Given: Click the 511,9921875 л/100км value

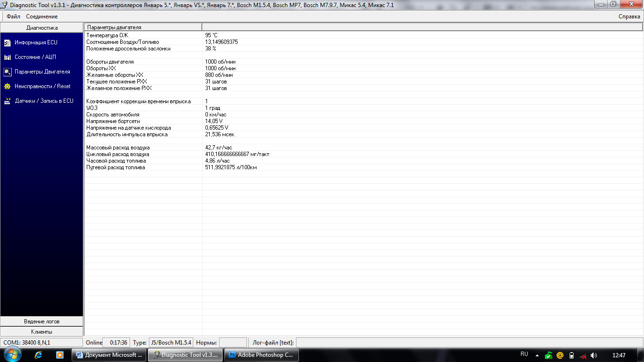Looking at the screenshot, I should [231, 167].
